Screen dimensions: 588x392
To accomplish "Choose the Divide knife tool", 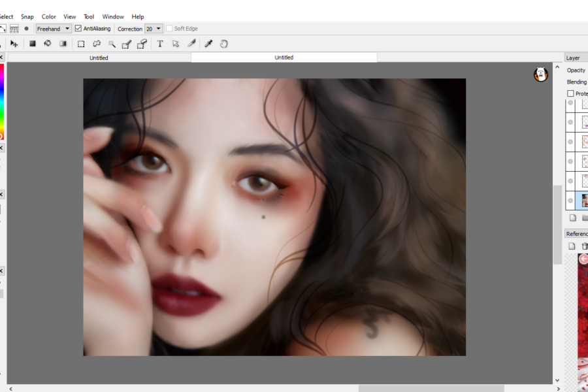I will pos(191,44).
